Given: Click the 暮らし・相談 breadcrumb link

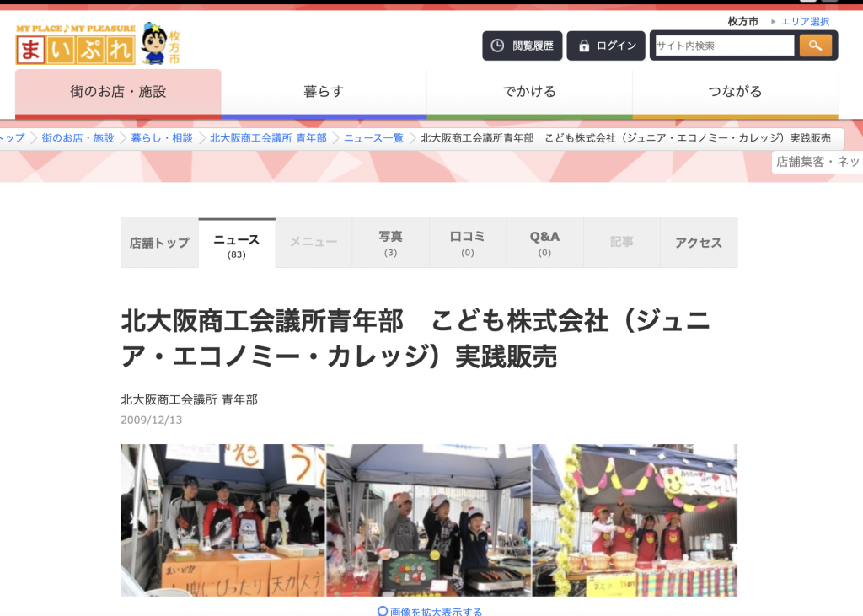Looking at the screenshot, I should (x=162, y=138).
